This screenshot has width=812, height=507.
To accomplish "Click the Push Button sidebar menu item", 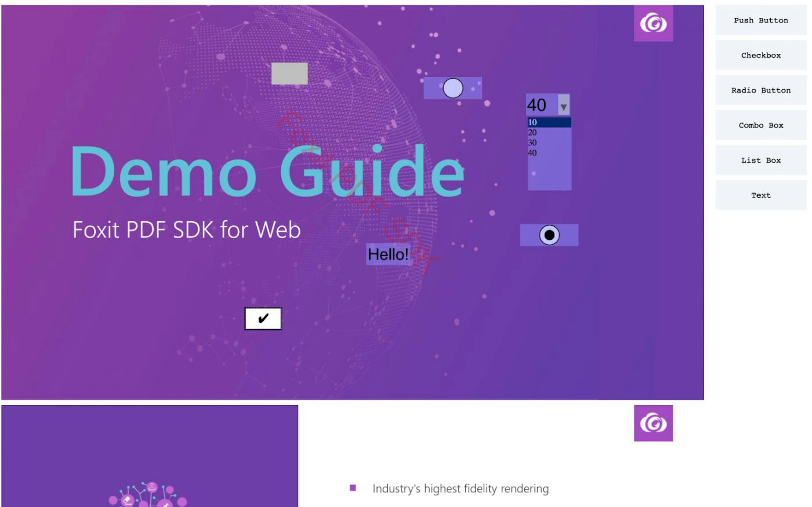I will point(761,20).
